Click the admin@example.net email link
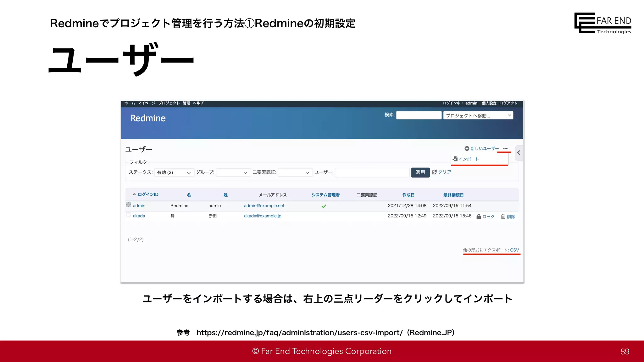644x362 pixels. coord(264,206)
